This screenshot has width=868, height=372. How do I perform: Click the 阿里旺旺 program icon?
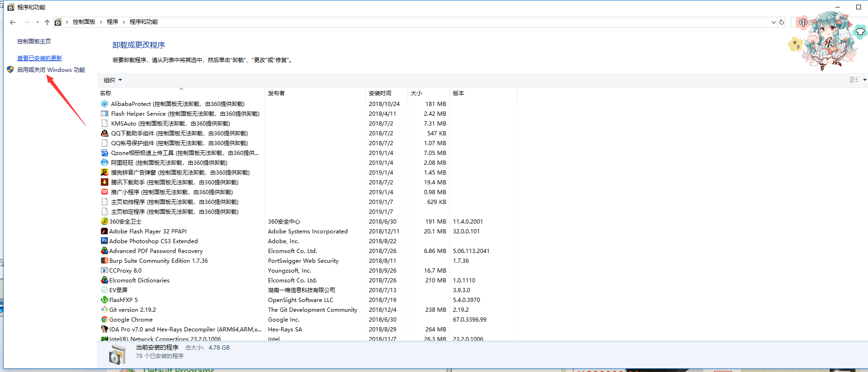(105, 162)
